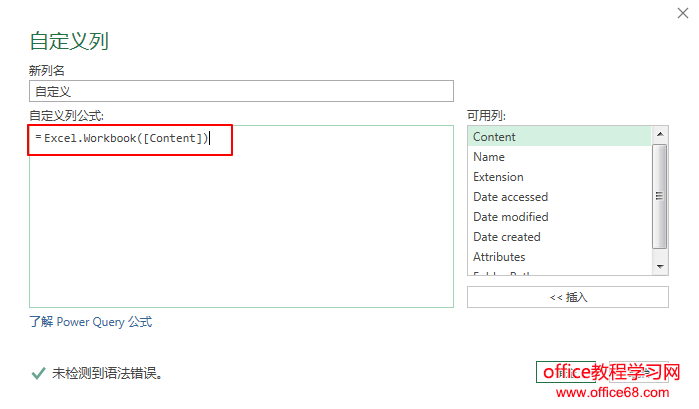Click the available columns scrollbar thumb
699x409 pixels.
660,195
